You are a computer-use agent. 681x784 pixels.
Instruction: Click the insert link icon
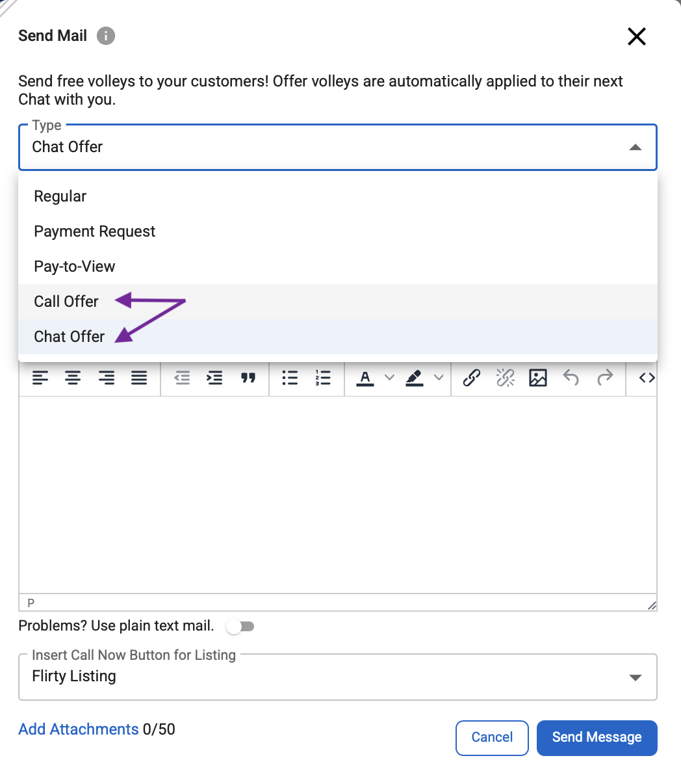pyautogui.click(x=471, y=378)
